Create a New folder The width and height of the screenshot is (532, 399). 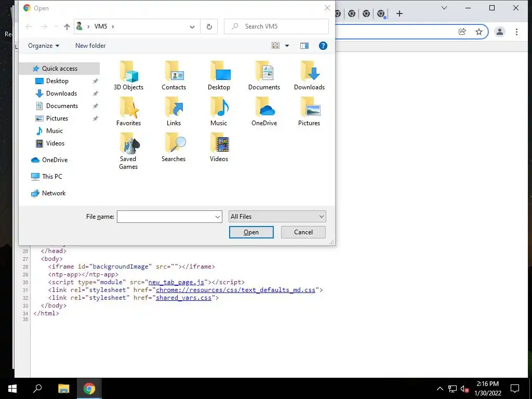click(x=90, y=46)
